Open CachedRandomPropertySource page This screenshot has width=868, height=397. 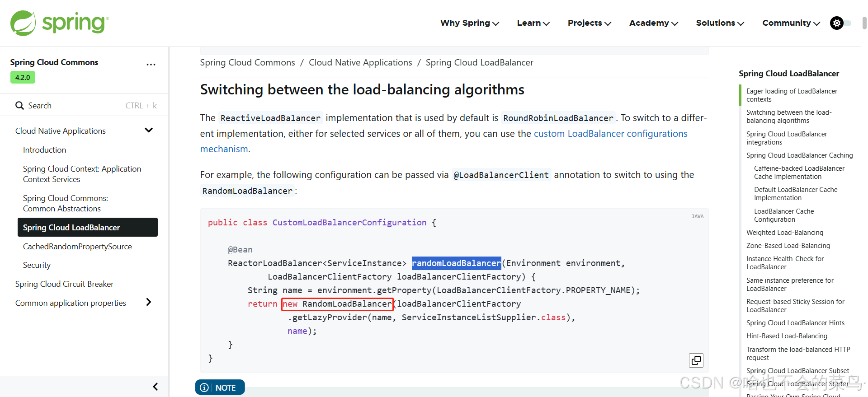pos(77,247)
